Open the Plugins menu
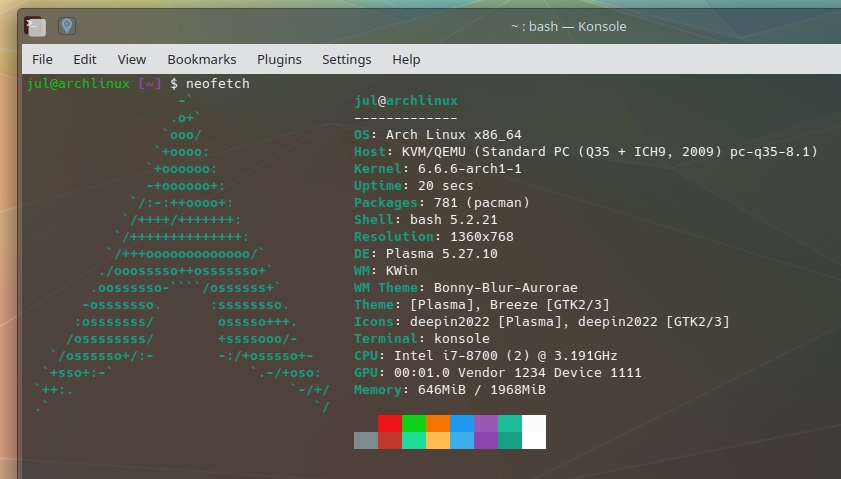The width and height of the screenshot is (841, 479). coord(279,60)
